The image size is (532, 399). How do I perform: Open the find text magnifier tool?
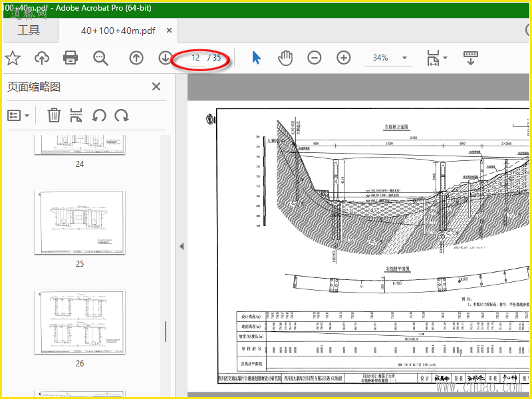[101, 58]
